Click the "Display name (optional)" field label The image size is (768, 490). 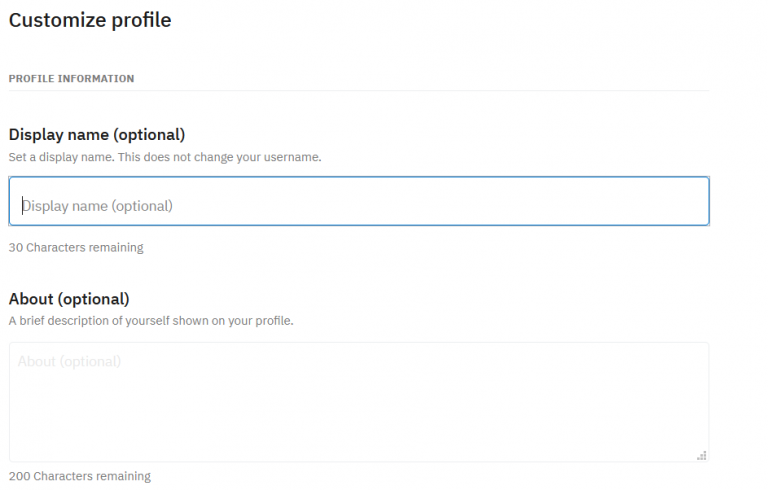click(97, 134)
